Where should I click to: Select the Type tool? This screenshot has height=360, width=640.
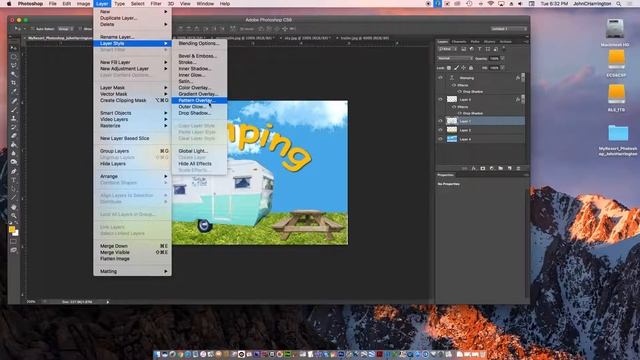[13, 180]
